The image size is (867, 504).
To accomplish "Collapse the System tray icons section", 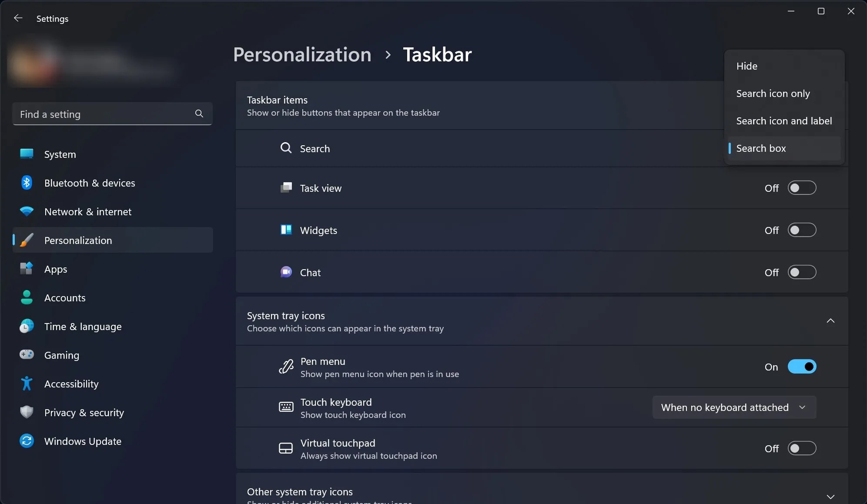I will [830, 320].
